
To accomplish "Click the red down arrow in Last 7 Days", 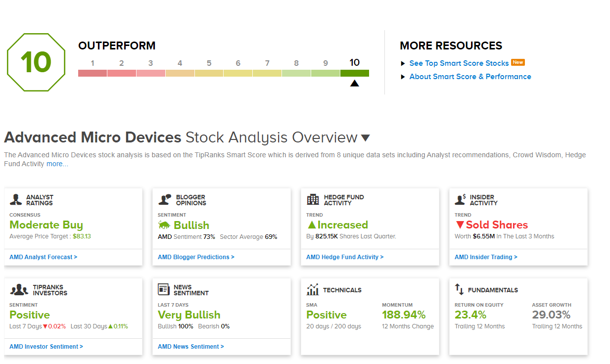I will pos(45,326).
